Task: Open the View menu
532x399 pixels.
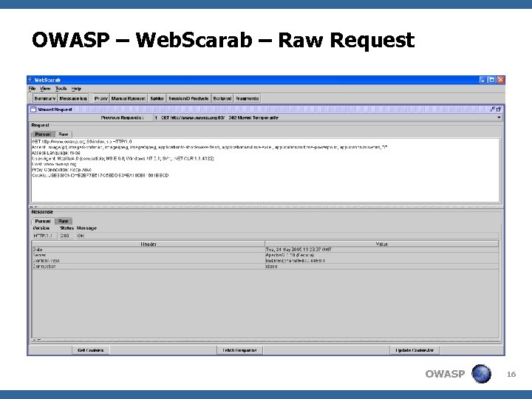Action: pos(45,89)
